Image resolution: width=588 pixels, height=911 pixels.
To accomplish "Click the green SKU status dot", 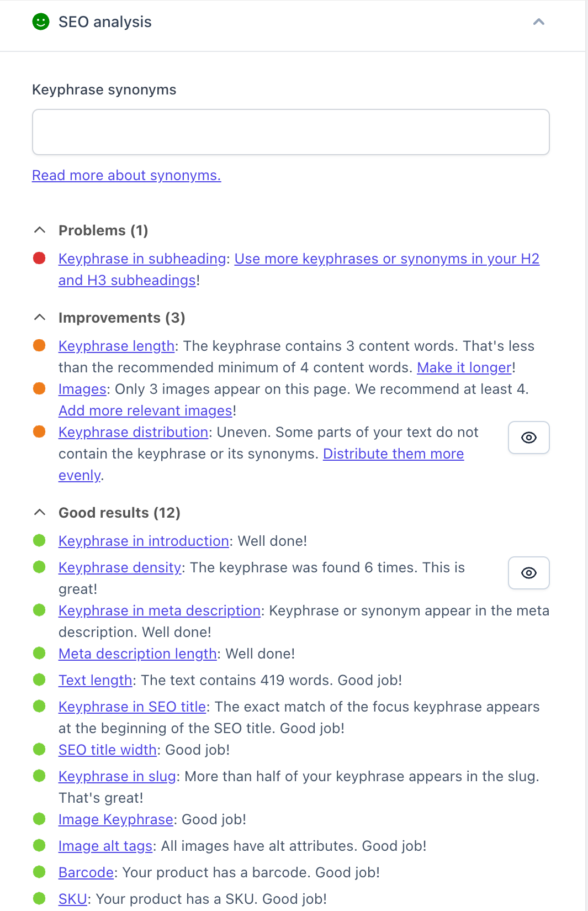I will [39, 899].
